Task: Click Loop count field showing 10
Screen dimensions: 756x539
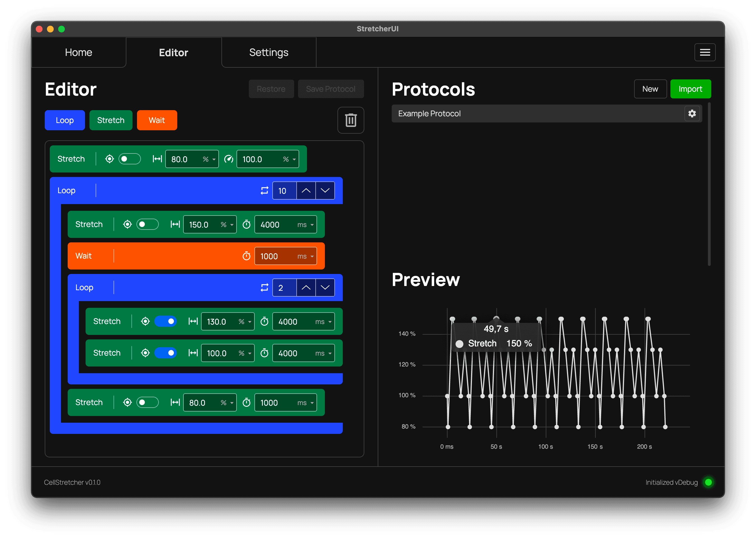Action: [284, 190]
